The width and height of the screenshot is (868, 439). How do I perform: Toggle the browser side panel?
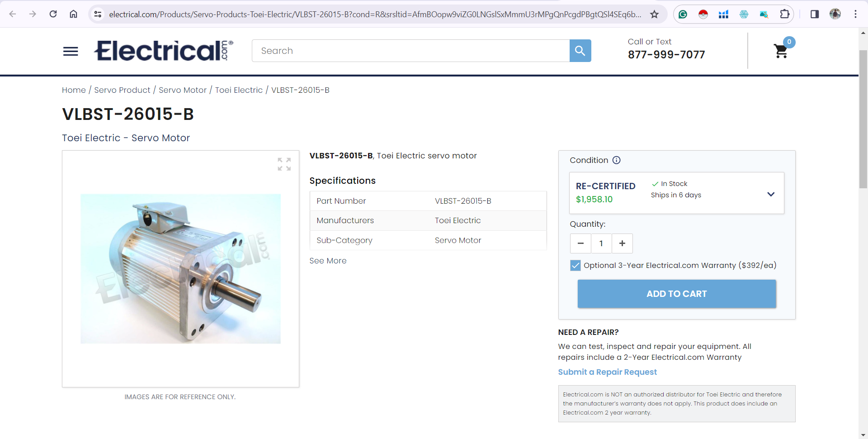(815, 14)
